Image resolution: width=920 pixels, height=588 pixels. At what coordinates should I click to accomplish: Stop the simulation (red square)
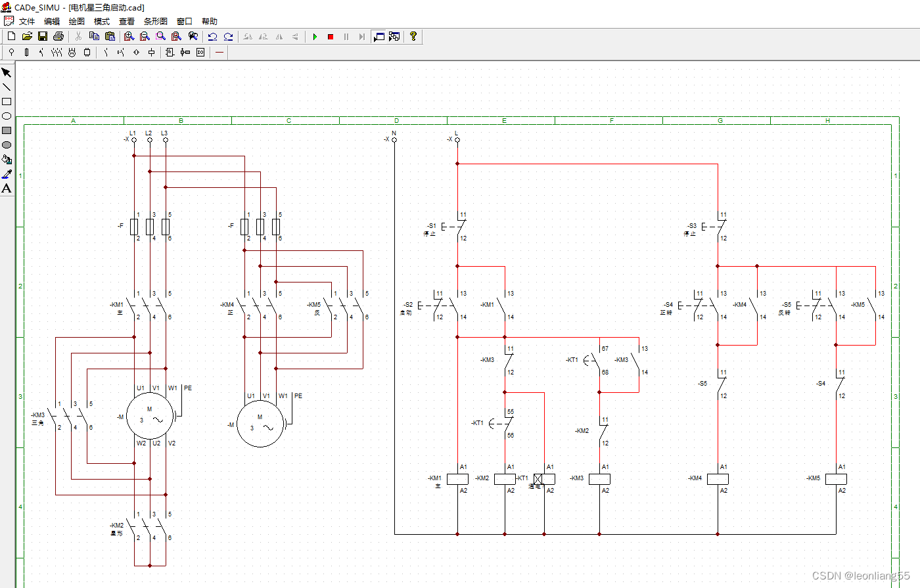pos(331,36)
